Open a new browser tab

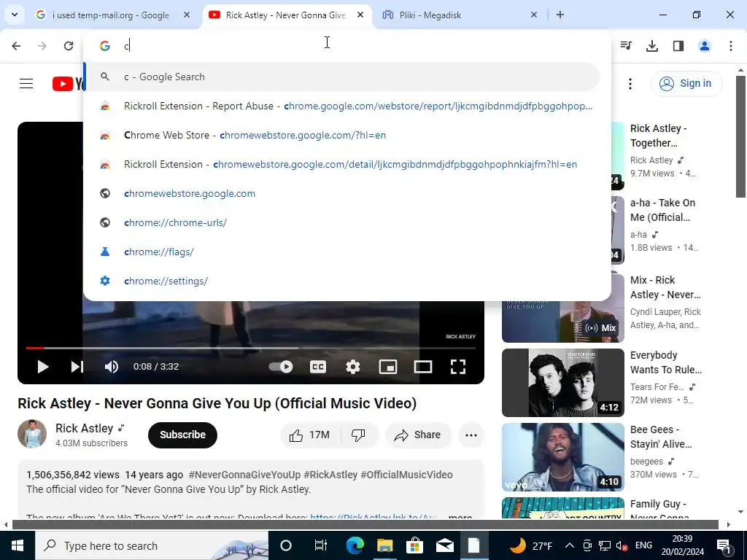click(560, 15)
